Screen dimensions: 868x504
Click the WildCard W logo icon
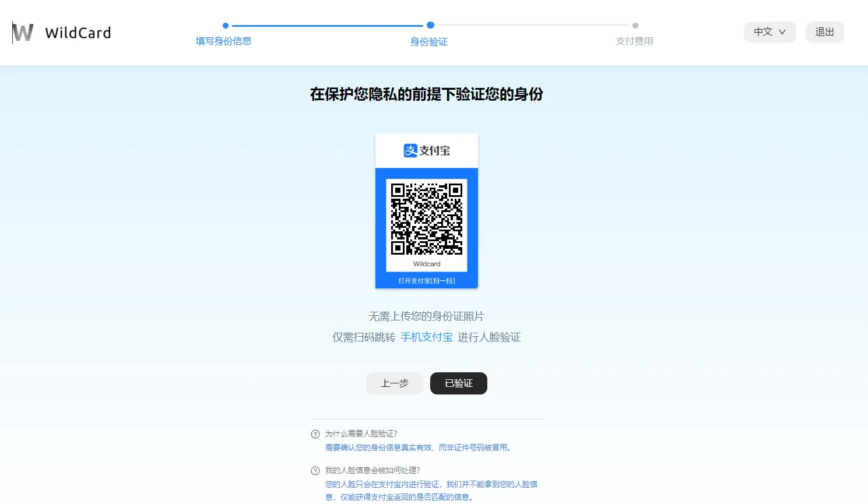pyautogui.click(x=23, y=33)
